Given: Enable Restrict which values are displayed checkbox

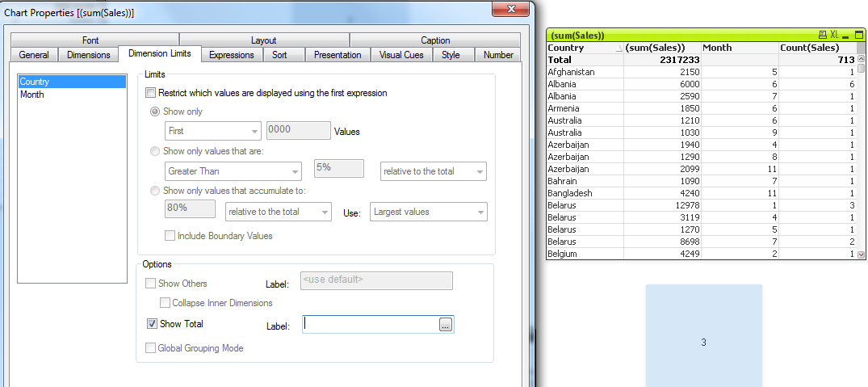Looking at the screenshot, I should [x=150, y=93].
